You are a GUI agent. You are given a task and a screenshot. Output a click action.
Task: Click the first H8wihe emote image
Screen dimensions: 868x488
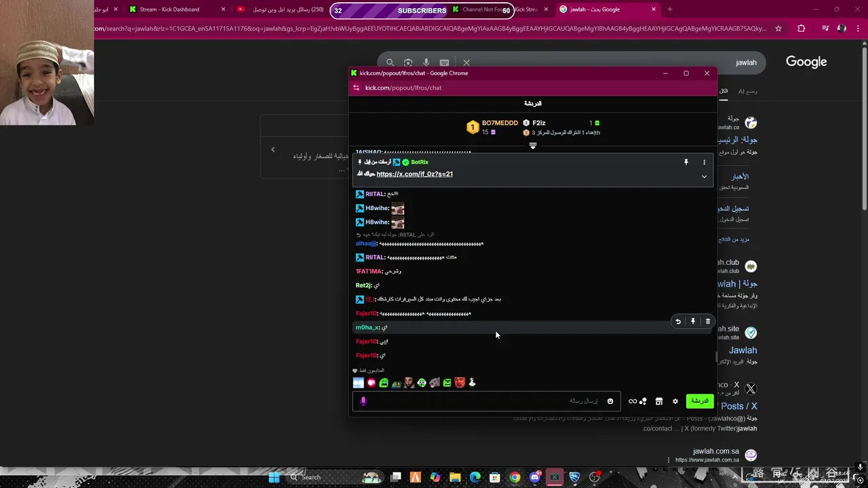click(x=397, y=209)
